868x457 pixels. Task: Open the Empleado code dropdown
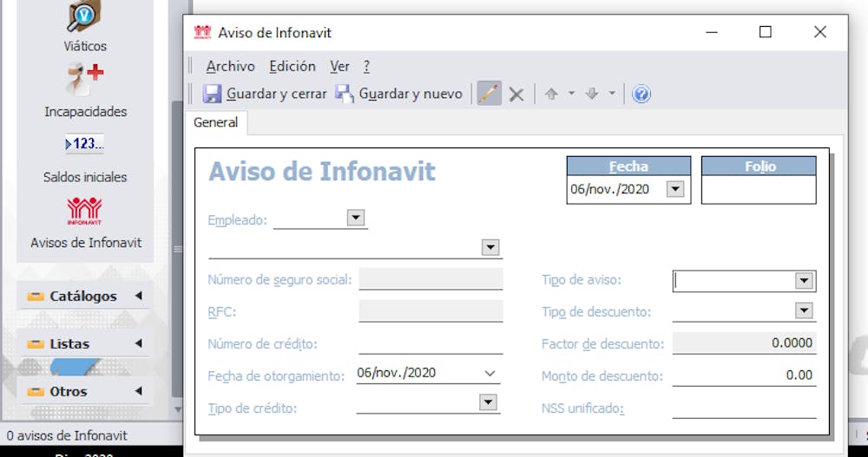(x=355, y=218)
